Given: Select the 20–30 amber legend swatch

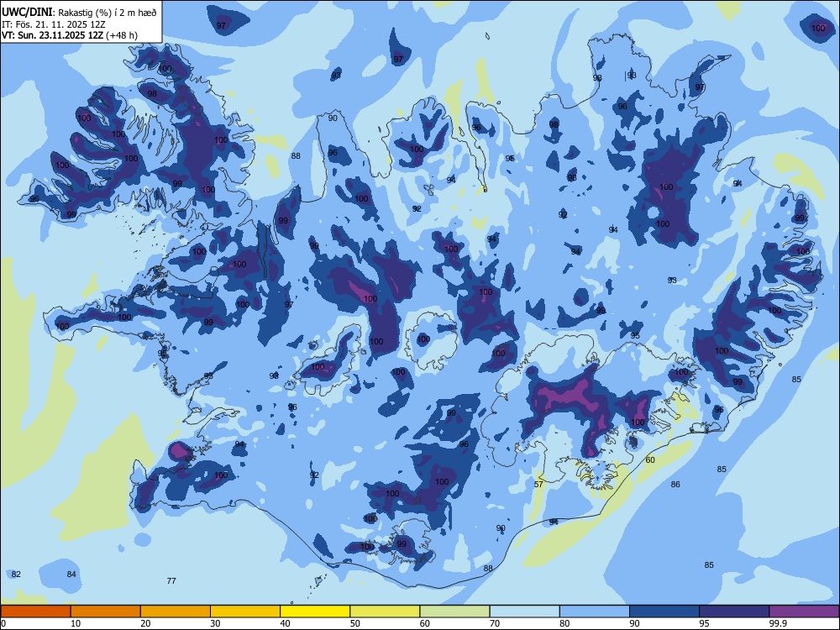Looking at the screenshot, I should [176, 612].
